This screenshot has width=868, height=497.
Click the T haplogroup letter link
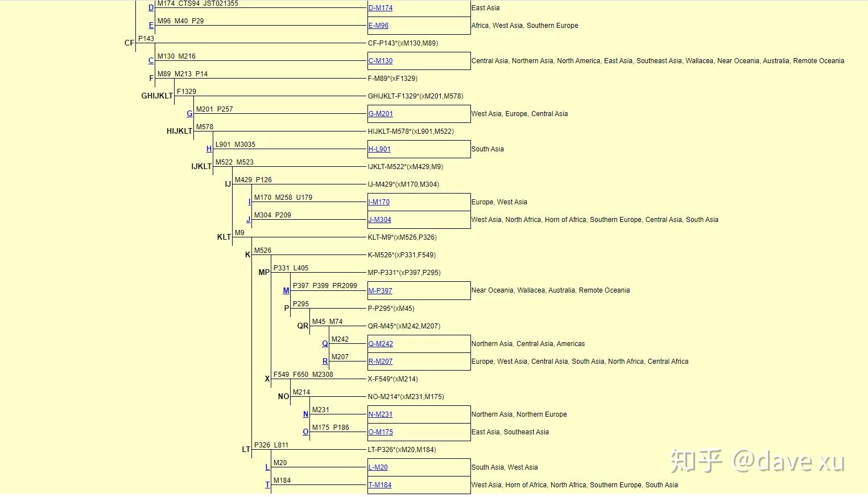click(x=267, y=484)
